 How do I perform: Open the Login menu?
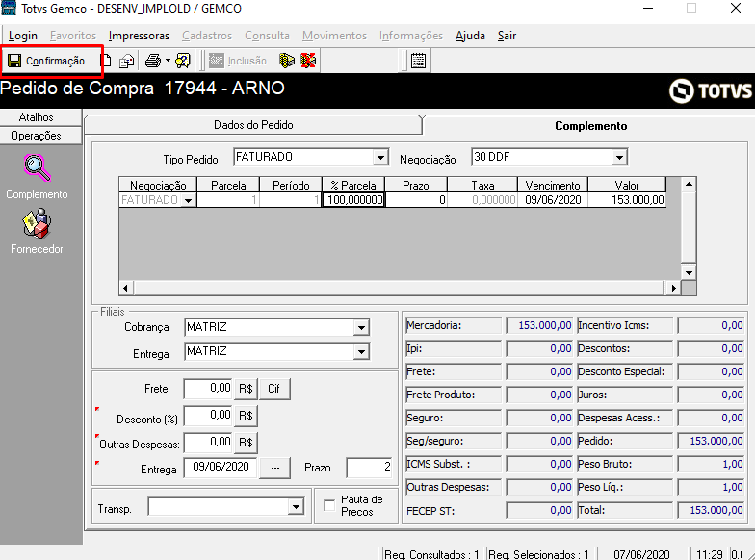coord(23,36)
